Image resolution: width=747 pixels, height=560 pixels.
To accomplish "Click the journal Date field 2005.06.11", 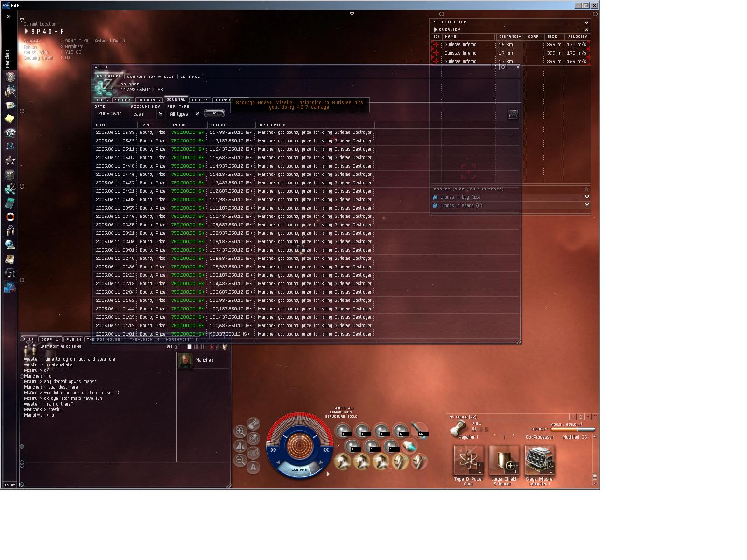I will [112, 114].
